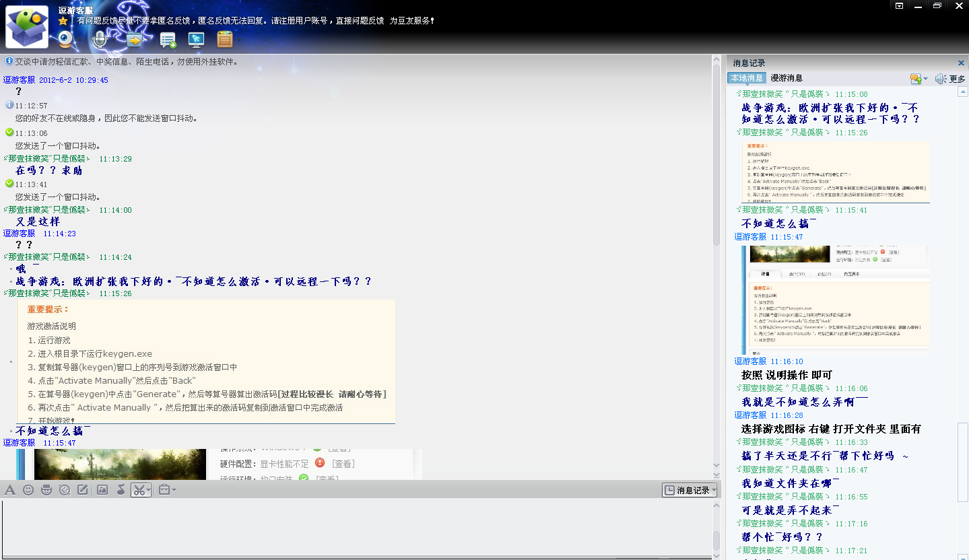
Task: Expand dropdown next to upload messages icon
Action: click(x=925, y=79)
